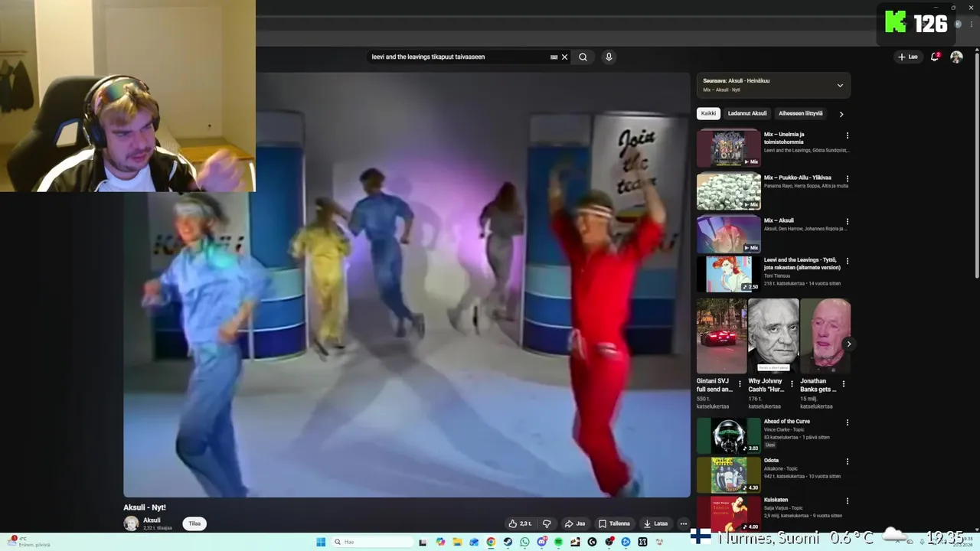Select the Ladannut Aksuli filter chip

(x=747, y=113)
